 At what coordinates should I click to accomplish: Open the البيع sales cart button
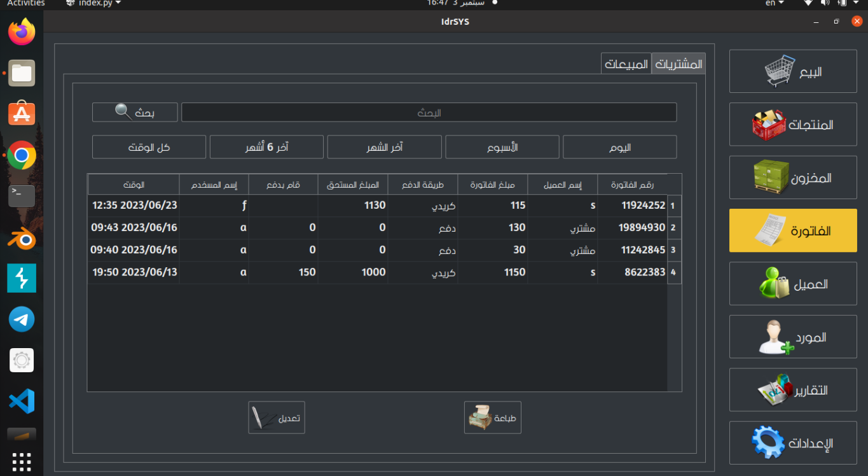(x=793, y=71)
